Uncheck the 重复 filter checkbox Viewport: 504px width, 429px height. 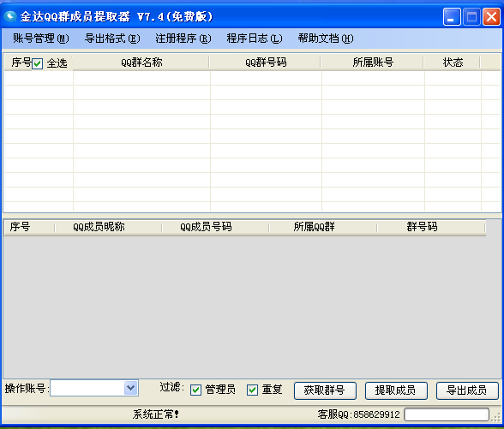[x=252, y=390]
